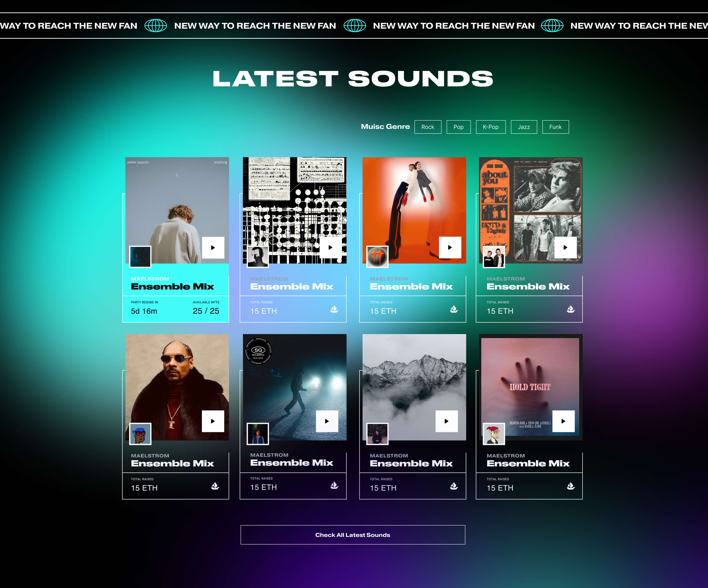
Task: Open the Bored Ape avatar thumbnail
Action: [493, 434]
